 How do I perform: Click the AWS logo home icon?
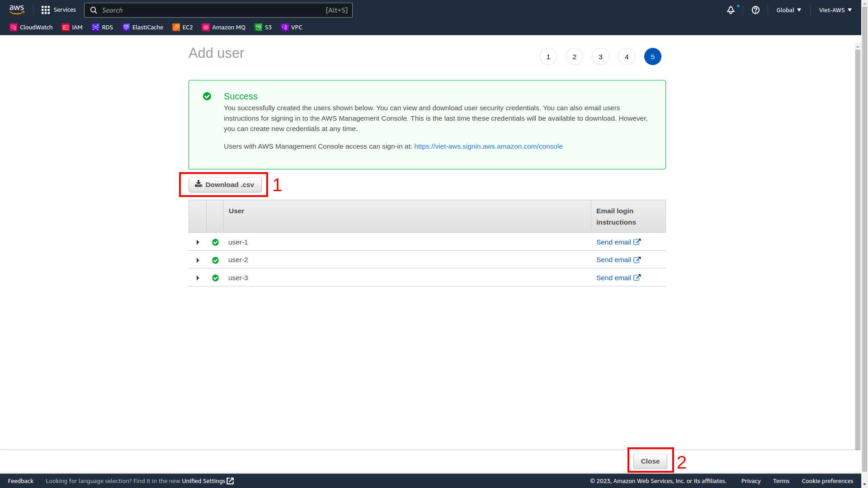coord(17,10)
